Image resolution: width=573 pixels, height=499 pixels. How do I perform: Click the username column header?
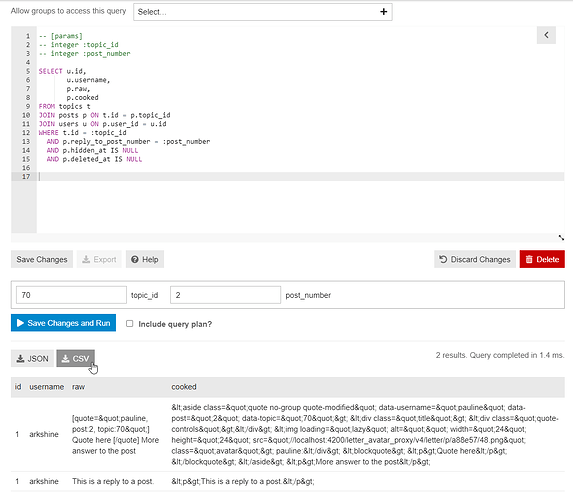46,387
